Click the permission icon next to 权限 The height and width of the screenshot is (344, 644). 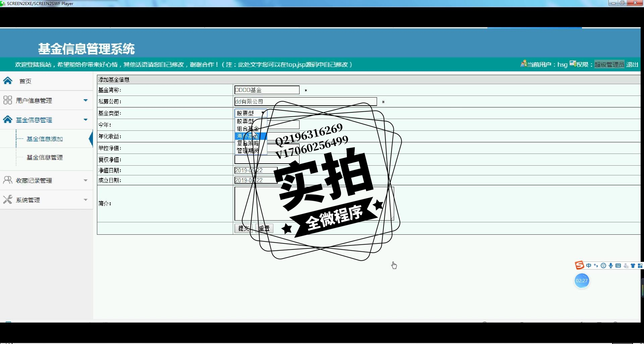click(x=573, y=63)
